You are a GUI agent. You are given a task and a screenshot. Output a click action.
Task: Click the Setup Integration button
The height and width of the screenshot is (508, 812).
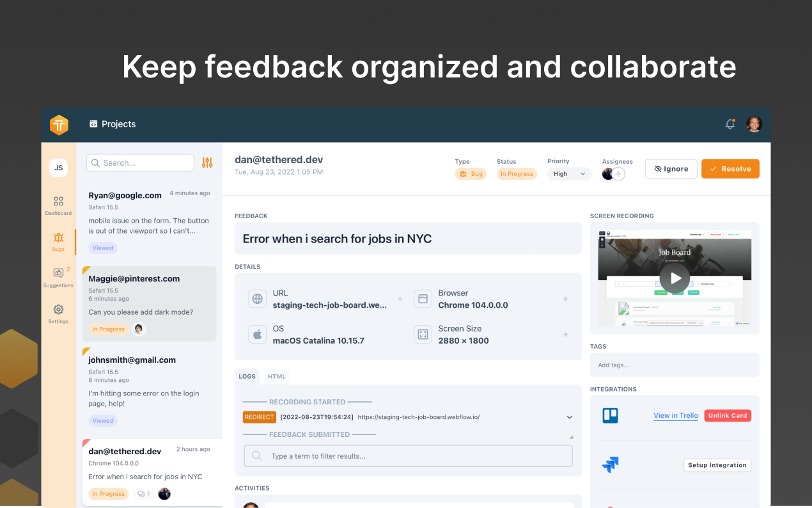pyautogui.click(x=717, y=465)
